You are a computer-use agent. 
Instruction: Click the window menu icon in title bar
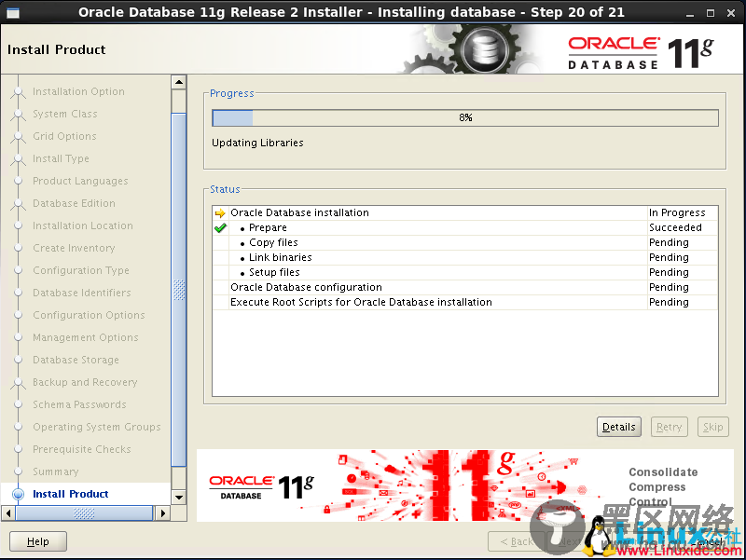coord(13,12)
